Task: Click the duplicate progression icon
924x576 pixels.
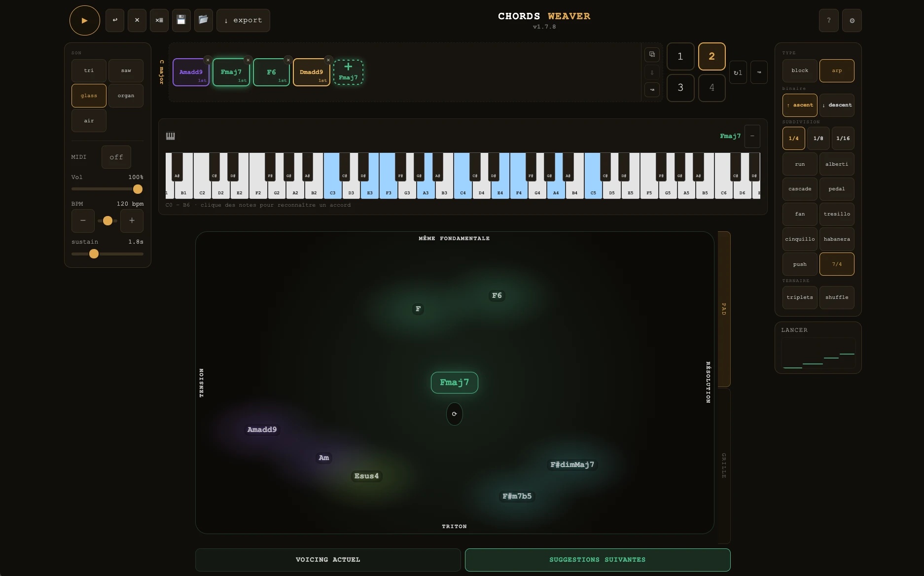Action: click(x=652, y=54)
